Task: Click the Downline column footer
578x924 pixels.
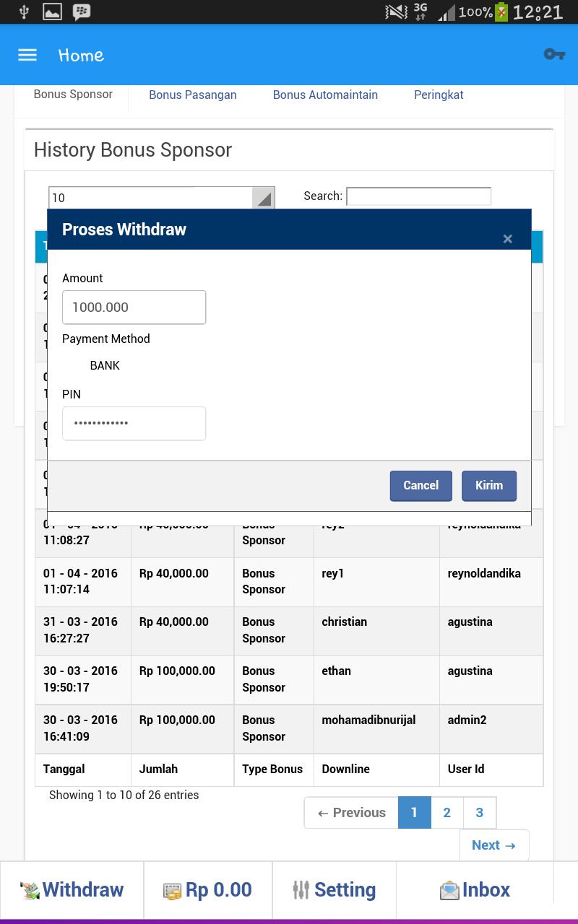Action: tap(376, 770)
